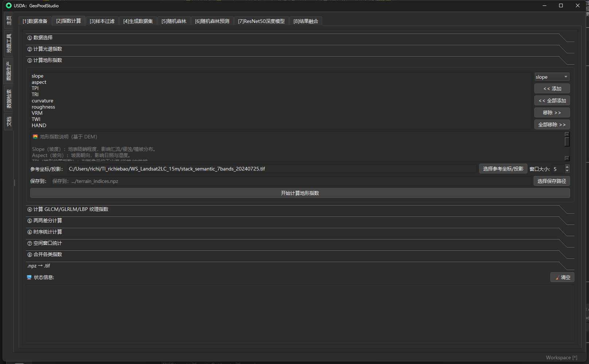Switch to the [5]随机森林 tab

(x=174, y=21)
